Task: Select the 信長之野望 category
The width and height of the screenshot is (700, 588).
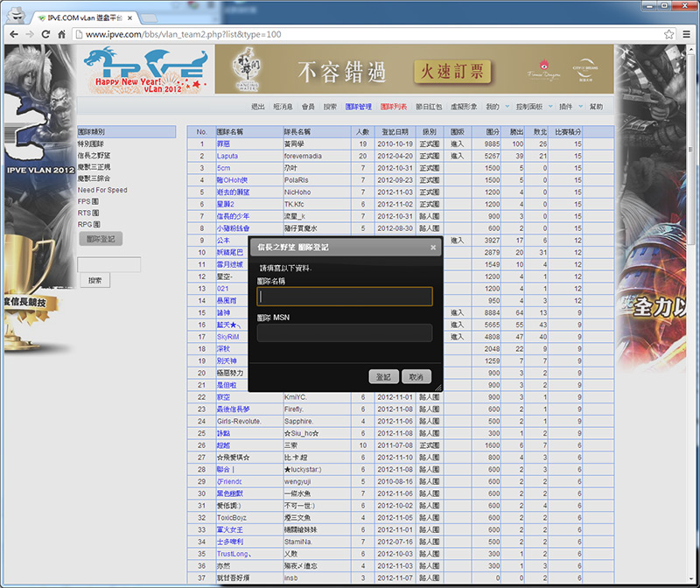Action: 94,156
